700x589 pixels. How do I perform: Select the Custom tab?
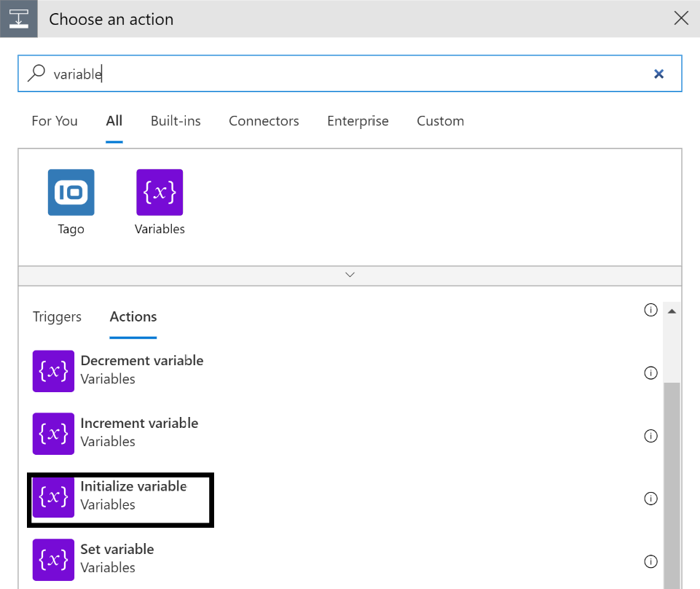[x=440, y=121]
